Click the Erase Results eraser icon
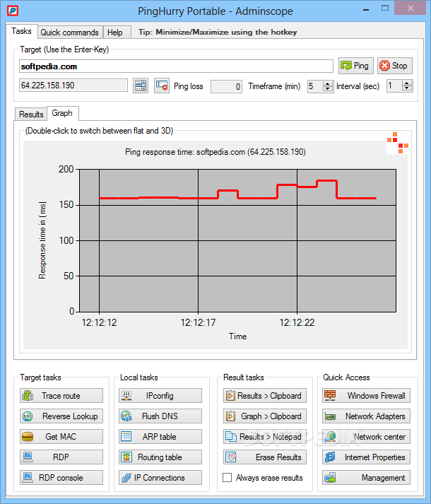 coord(231,457)
